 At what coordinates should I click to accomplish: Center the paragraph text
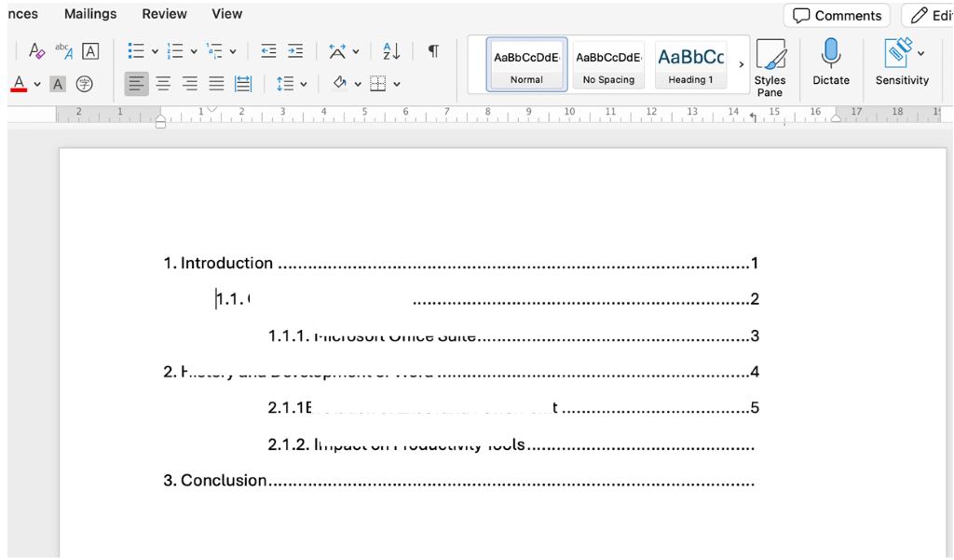tap(163, 84)
